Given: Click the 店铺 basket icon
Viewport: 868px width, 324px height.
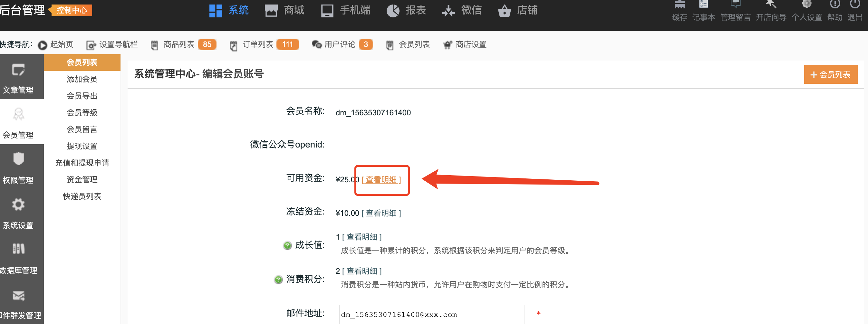Looking at the screenshot, I should (504, 11).
